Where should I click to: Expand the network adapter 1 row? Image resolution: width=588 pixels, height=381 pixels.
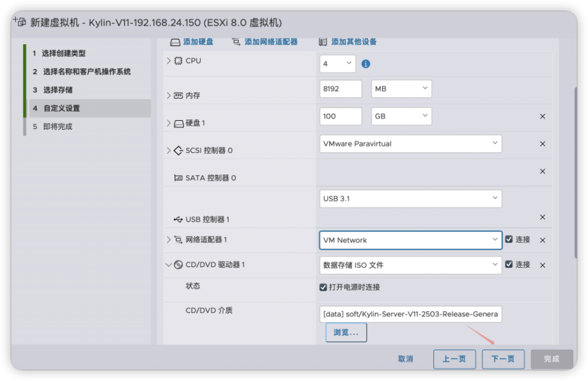tap(169, 240)
